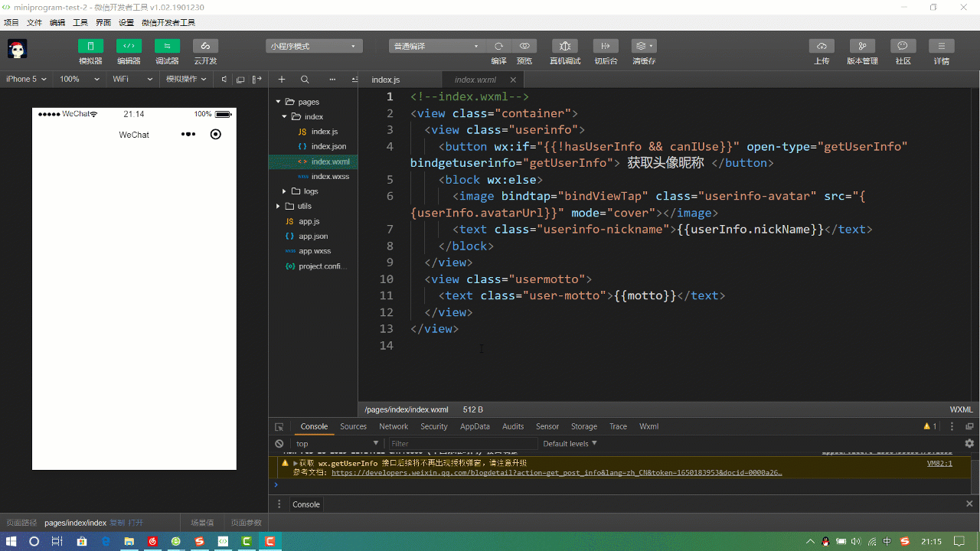Toggle the debugger panel button

tap(167, 46)
